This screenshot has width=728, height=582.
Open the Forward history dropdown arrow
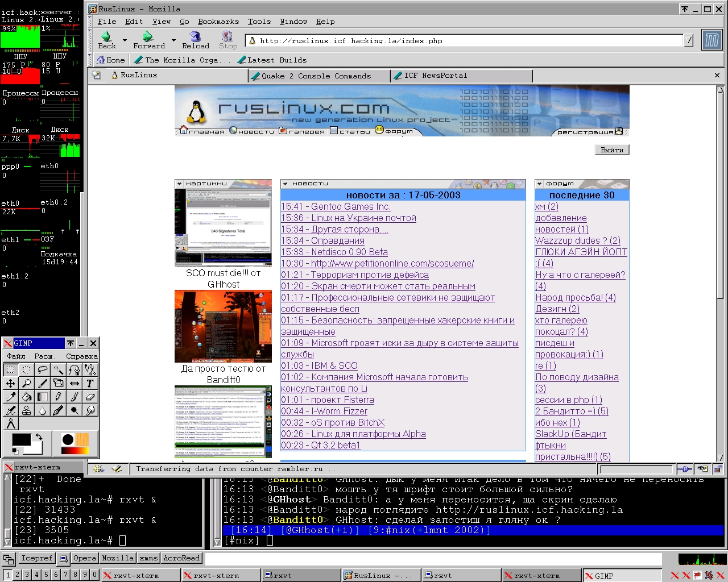click(173, 40)
